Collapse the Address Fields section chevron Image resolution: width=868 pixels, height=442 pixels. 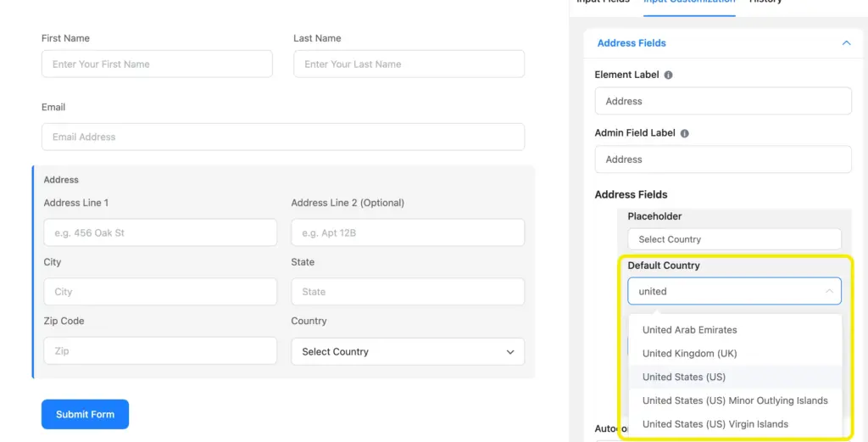tap(845, 43)
